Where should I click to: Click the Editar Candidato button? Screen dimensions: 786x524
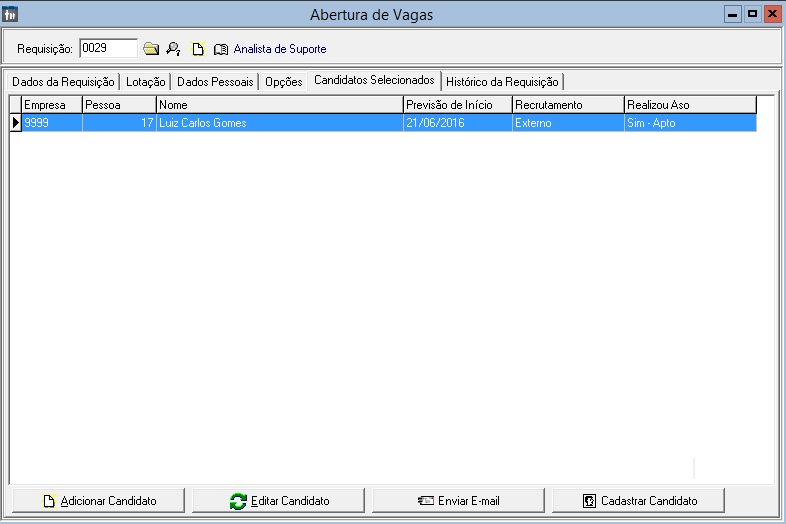coord(279,501)
